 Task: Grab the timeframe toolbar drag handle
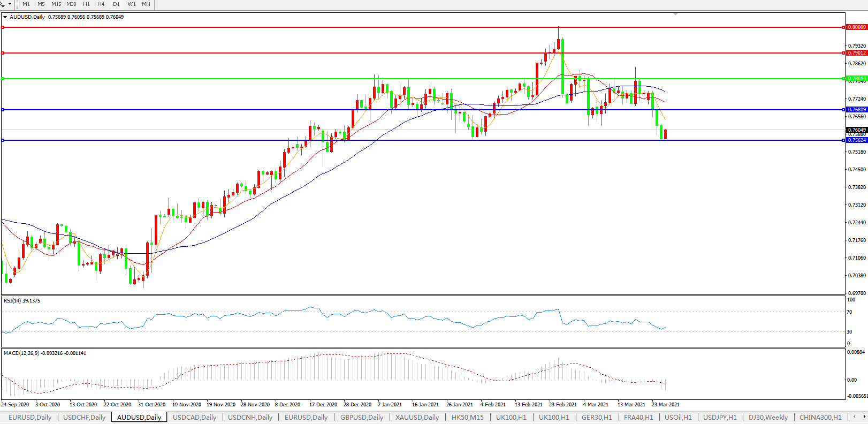(x=18, y=4)
